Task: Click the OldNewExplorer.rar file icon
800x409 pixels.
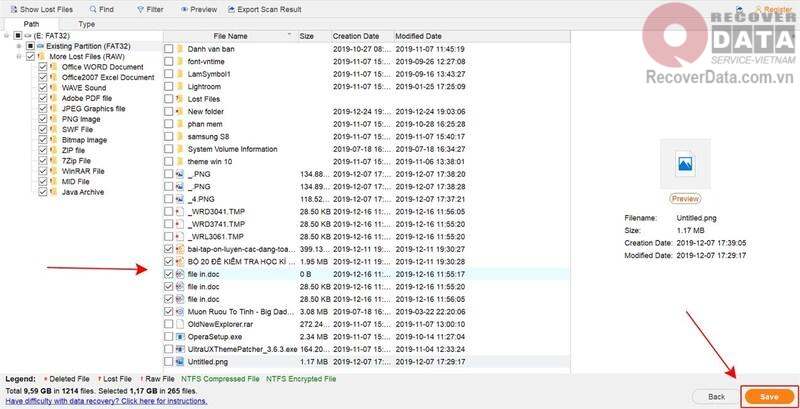Action: click(x=180, y=324)
